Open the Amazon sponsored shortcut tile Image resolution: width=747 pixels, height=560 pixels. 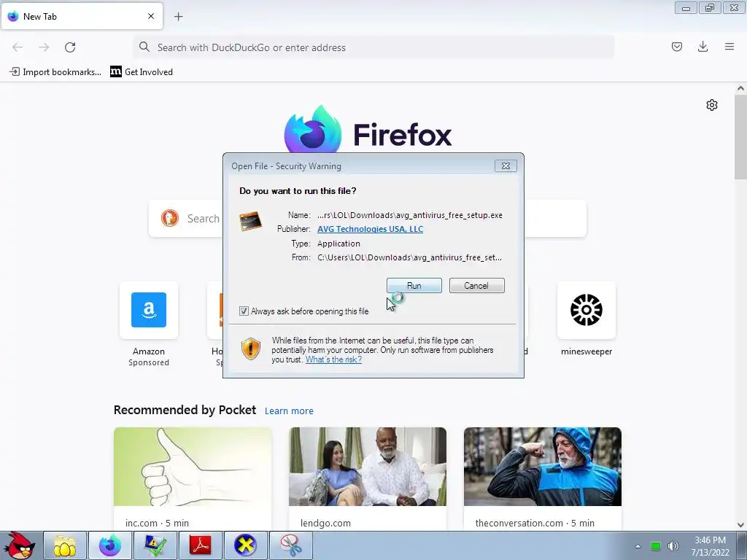click(x=149, y=310)
